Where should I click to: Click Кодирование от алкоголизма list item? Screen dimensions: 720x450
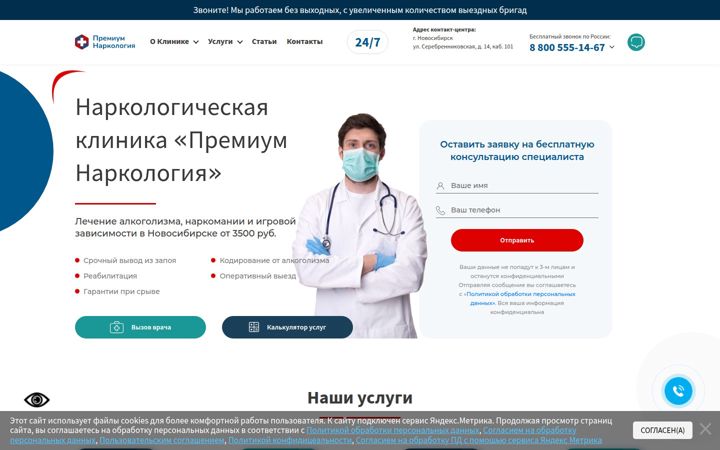[x=274, y=260]
